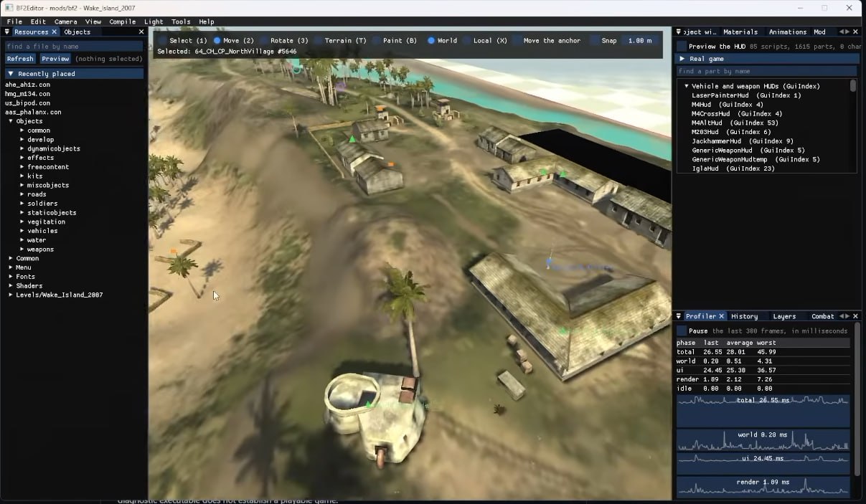Click the Snap distance 1.00 m field
Viewport: 866px width, 504px height.
click(x=639, y=41)
